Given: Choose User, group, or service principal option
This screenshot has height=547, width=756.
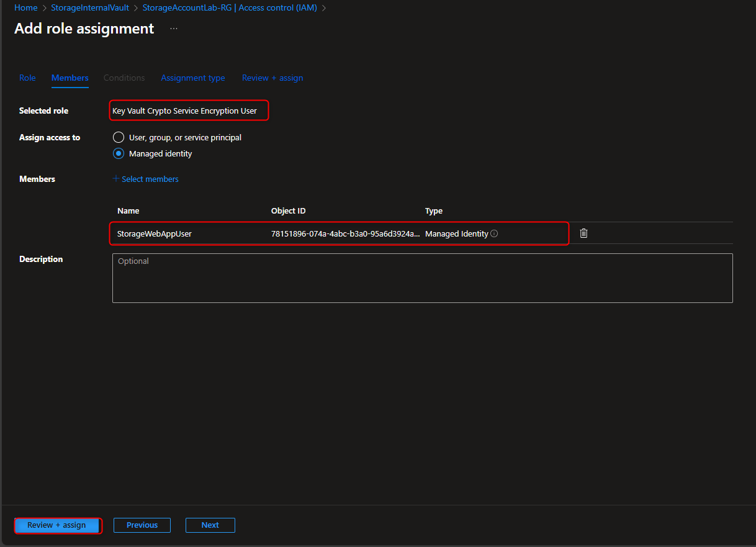Looking at the screenshot, I should tap(119, 137).
